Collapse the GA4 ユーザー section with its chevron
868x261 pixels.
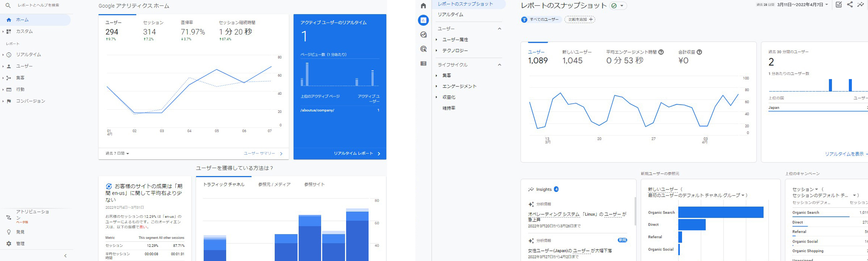tap(499, 29)
